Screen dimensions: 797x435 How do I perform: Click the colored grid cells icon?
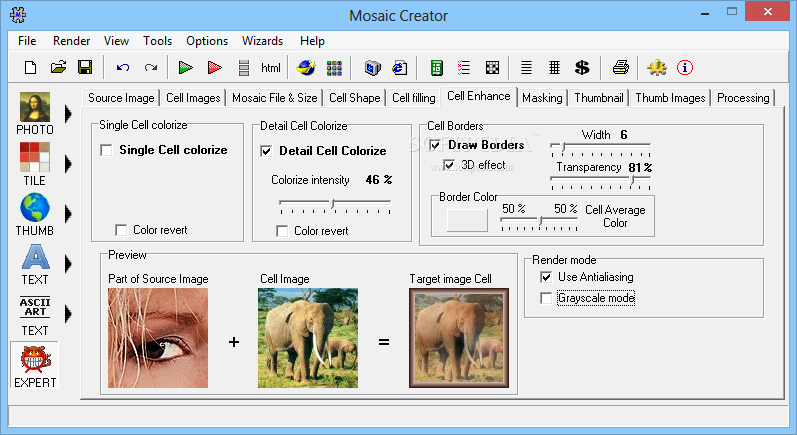(x=334, y=68)
